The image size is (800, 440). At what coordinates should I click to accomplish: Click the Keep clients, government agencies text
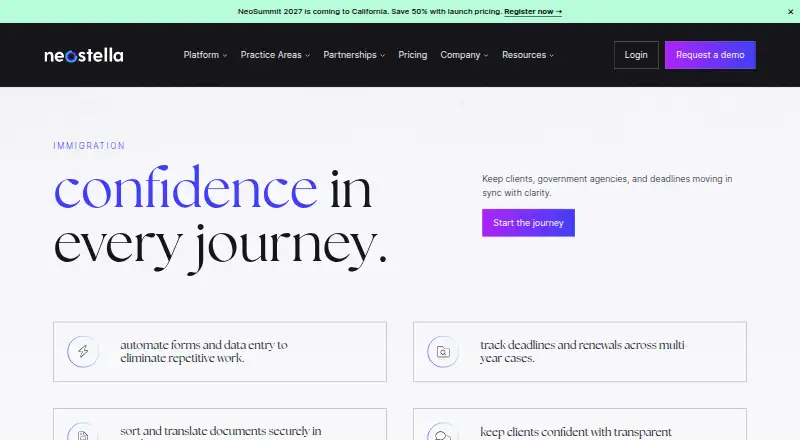click(607, 186)
